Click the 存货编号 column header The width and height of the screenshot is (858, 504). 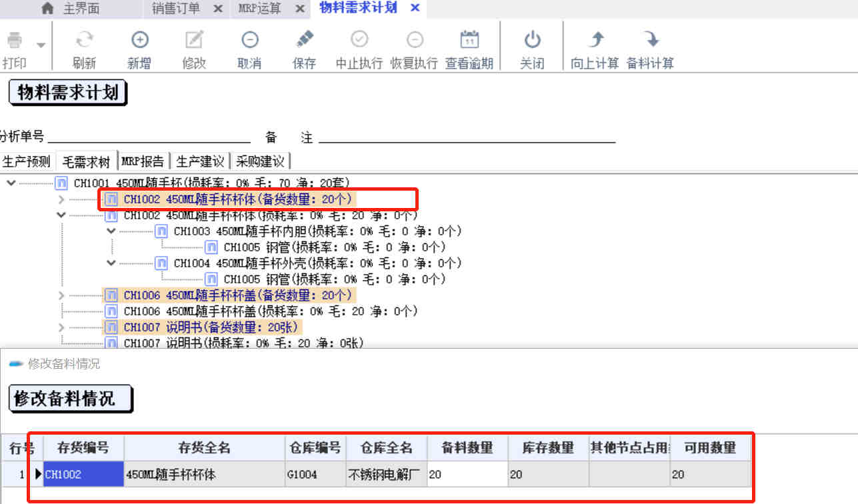click(x=83, y=448)
